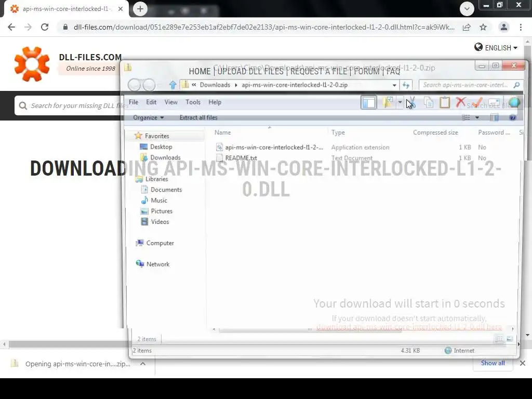Click the refresh icon next to address bar

tap(406, 85)
